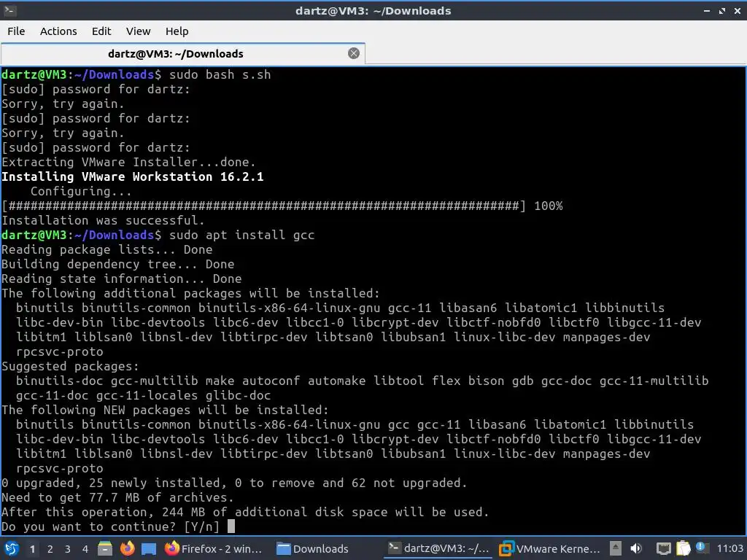Open the Actions menu
Viewport: 747px width, 560px height.
point(58,31)
